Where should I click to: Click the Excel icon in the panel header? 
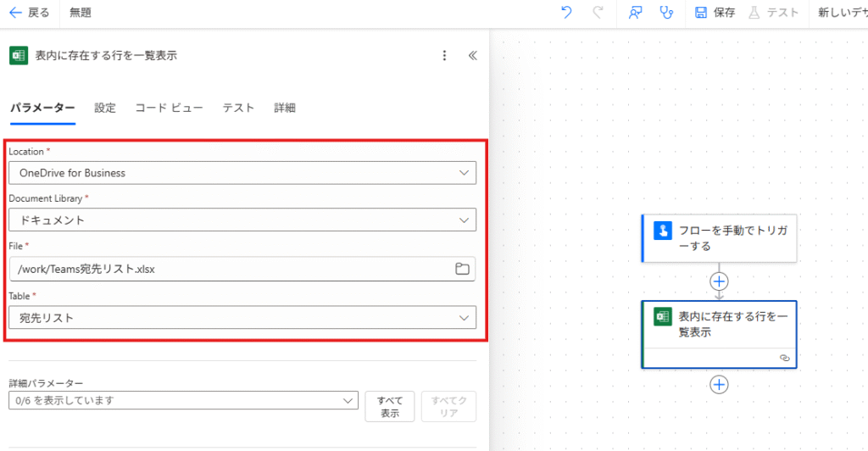pyautogui.click(x=19, y=55)
